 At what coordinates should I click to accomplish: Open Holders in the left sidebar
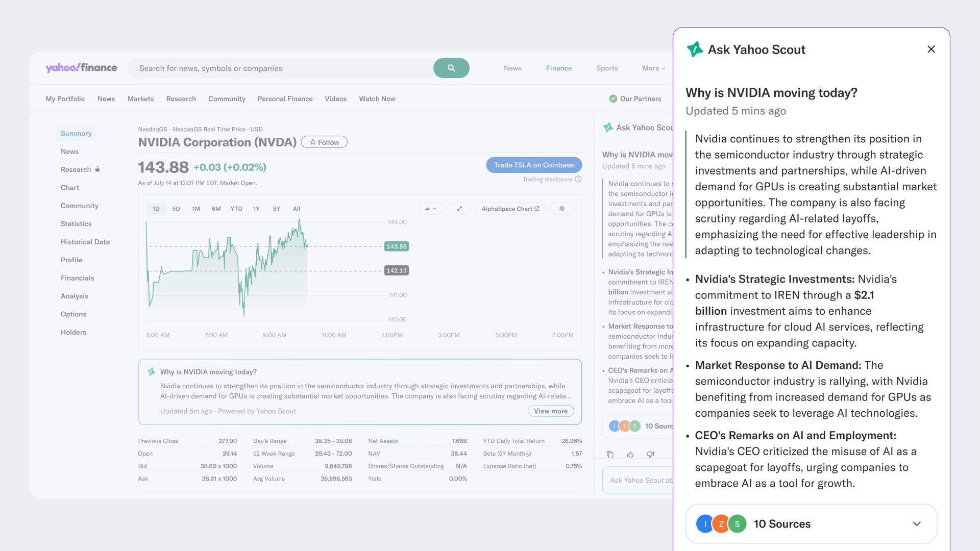(73, 332)
